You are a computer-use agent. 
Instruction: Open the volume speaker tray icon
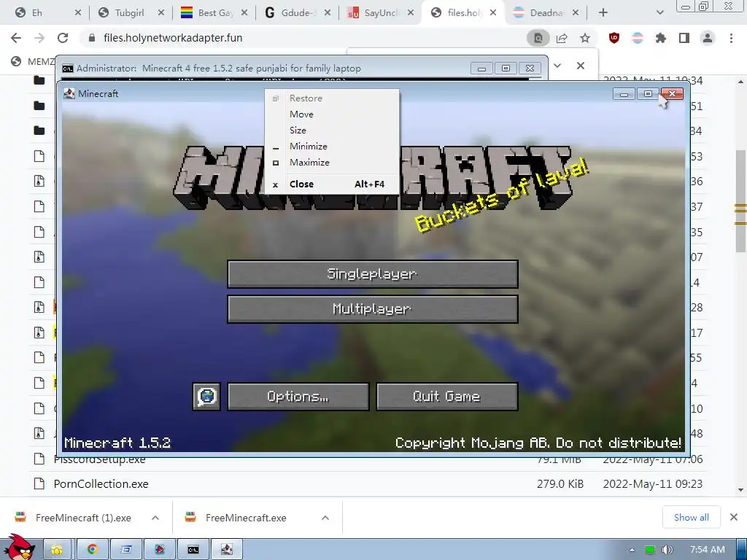pyautogui.click(x=667, y=550)
